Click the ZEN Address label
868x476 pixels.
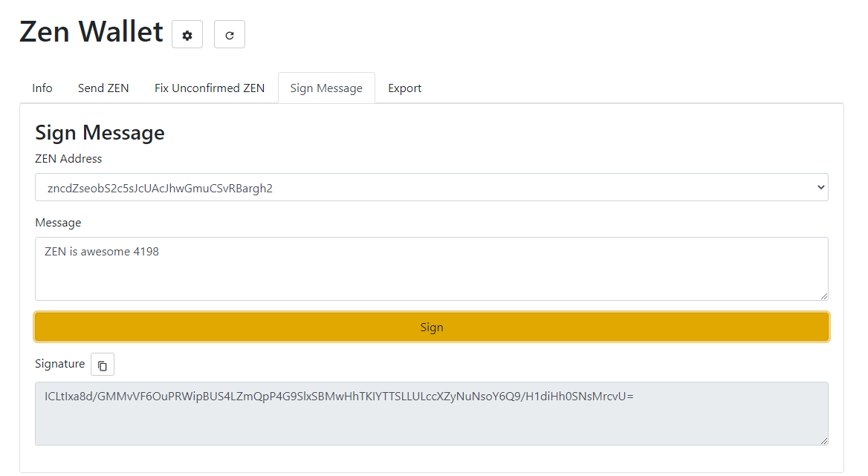[68, 159]
